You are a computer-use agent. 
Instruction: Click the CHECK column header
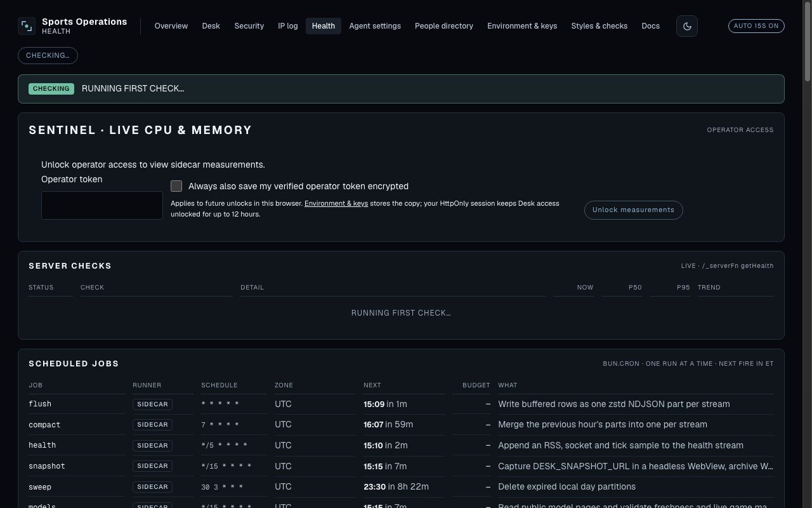tap(92, 288)
